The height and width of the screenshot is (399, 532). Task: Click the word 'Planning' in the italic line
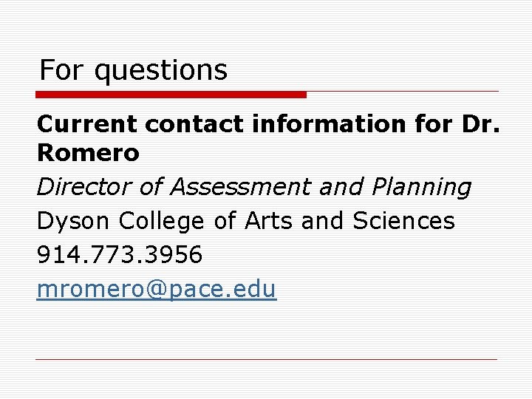pos(421,187)
